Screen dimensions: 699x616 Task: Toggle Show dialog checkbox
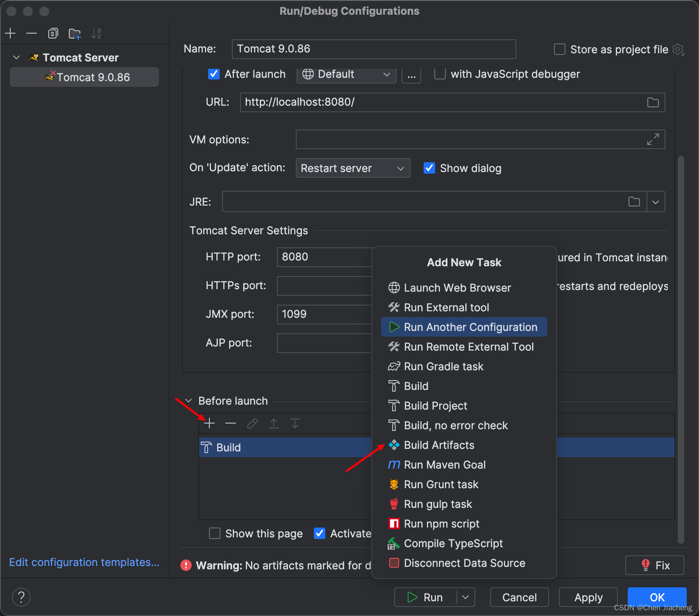tap(429, 168)
